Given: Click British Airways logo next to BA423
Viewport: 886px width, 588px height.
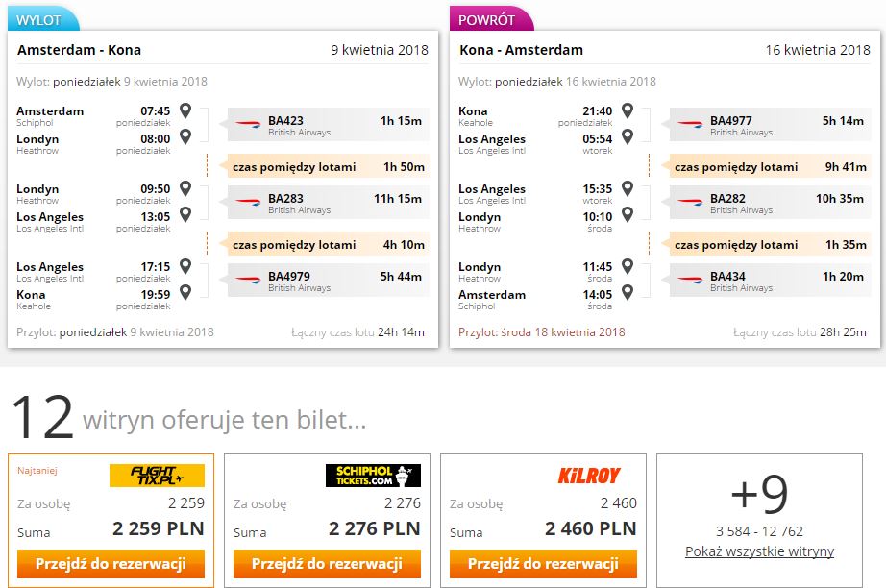Looking at the screenshot, I should click(248, 124).
